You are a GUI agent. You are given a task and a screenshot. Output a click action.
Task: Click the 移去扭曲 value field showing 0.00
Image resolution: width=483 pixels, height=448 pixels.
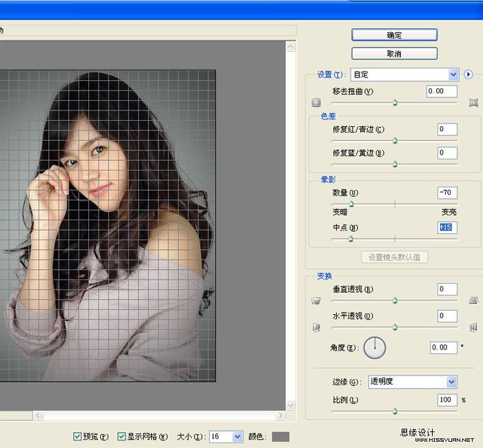[442, 91]
